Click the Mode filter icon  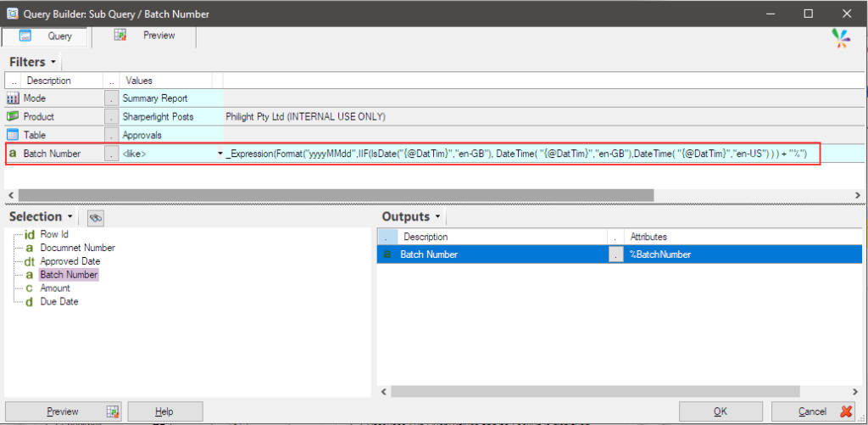[x=13, y=98]
